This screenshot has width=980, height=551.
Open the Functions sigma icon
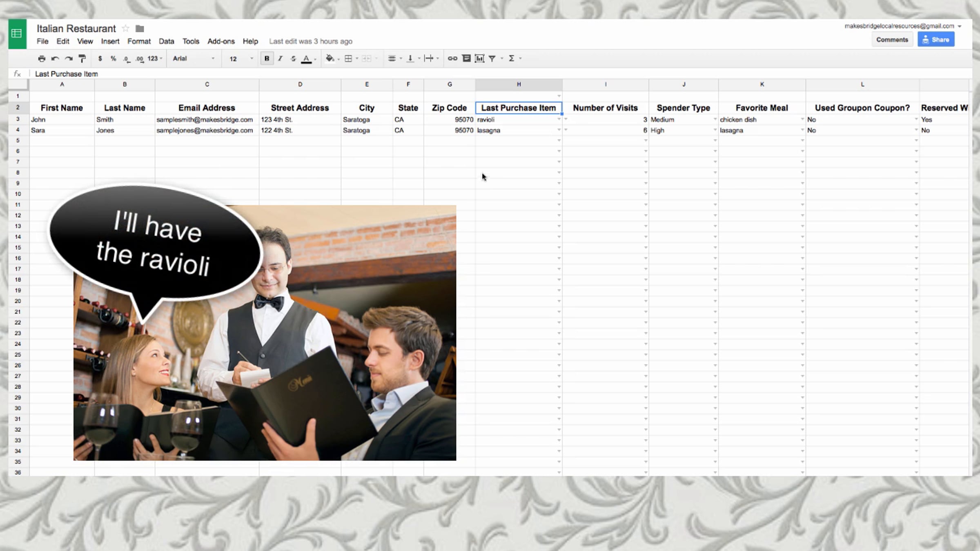[511, 58]
